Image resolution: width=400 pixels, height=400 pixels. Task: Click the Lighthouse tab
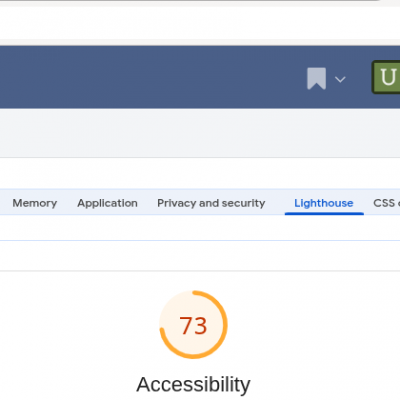pyautogui.click(x=324, y=203)
